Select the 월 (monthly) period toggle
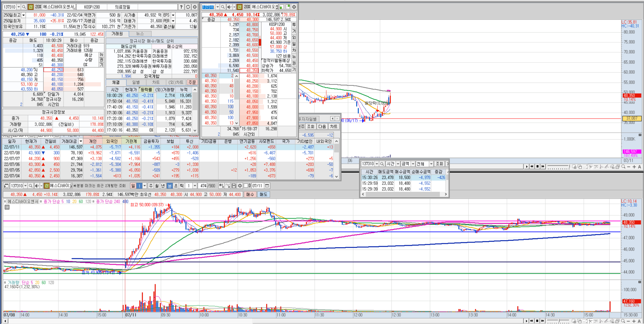The height and width of the screenshot is (324, 644). pyautogui.click(x=157, y=186)
